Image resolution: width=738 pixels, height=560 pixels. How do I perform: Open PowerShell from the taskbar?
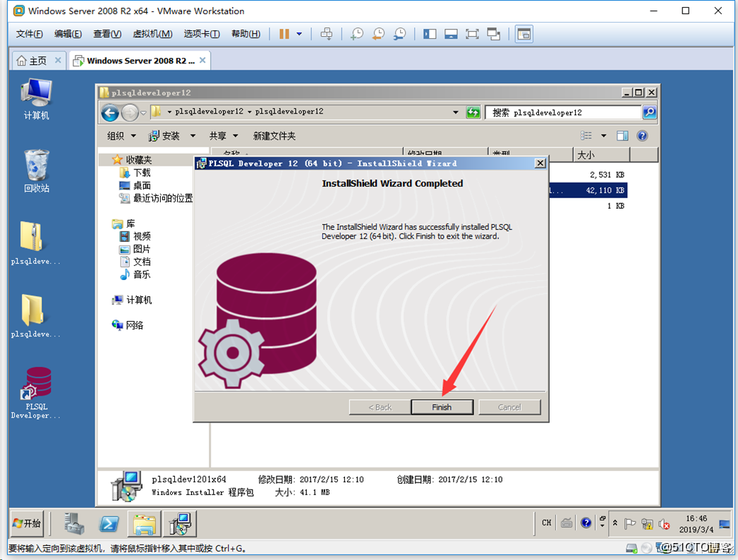(109, 523)
